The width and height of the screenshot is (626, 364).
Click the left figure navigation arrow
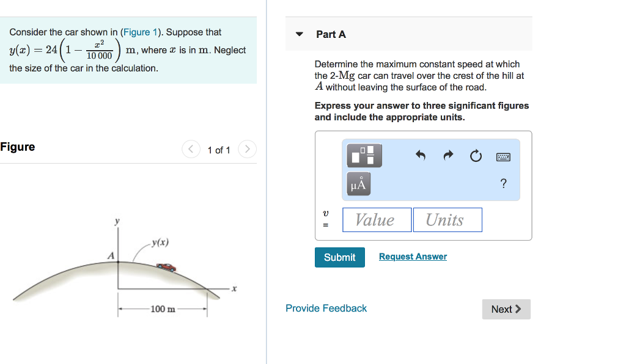(x=190, y=148)
